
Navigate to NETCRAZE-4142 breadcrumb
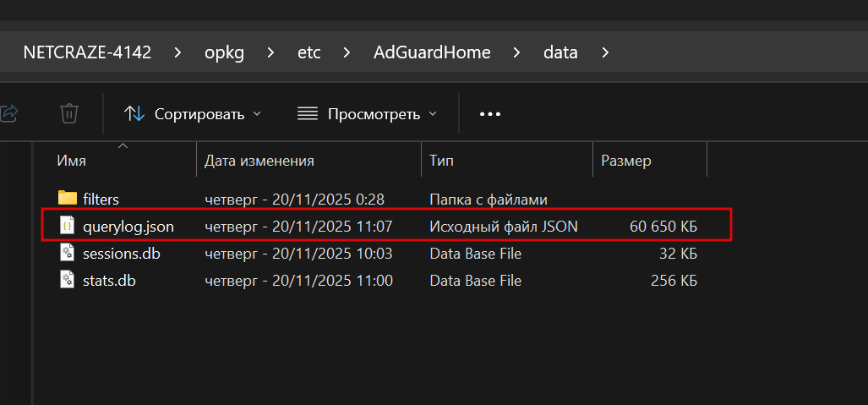(x=87, y=52)
